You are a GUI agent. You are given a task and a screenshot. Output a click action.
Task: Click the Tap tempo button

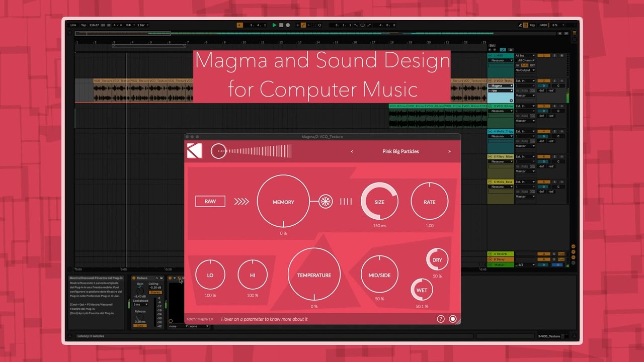84,25
